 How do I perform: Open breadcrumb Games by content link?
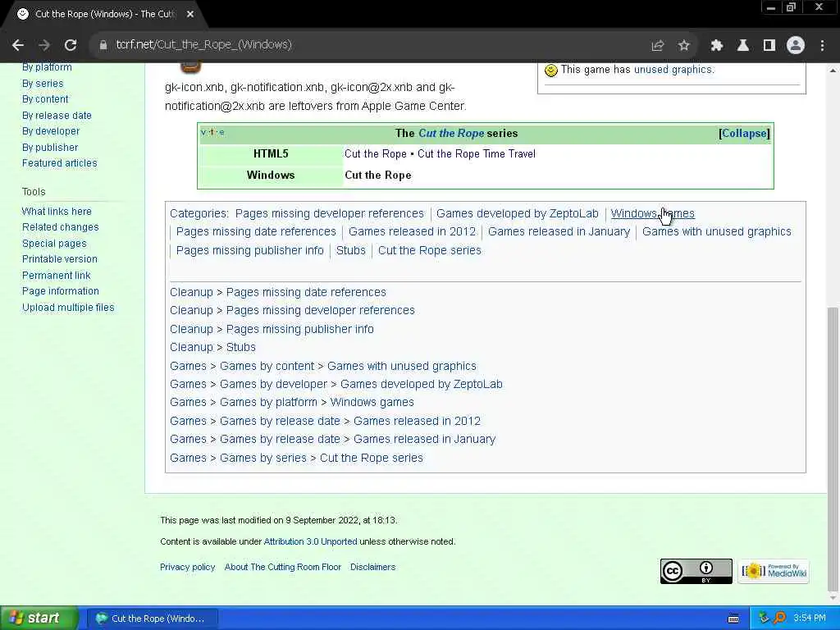pyautogui.click(x=267, y=366)
